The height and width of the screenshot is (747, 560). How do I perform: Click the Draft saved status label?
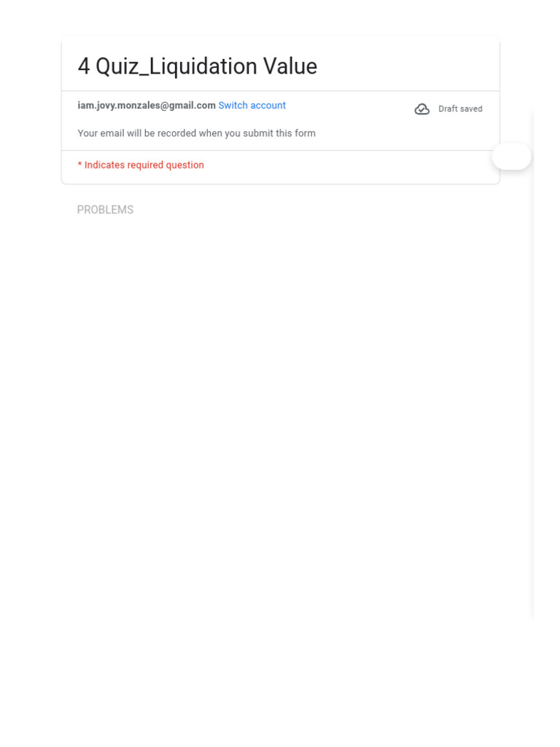tap(460, 109)
